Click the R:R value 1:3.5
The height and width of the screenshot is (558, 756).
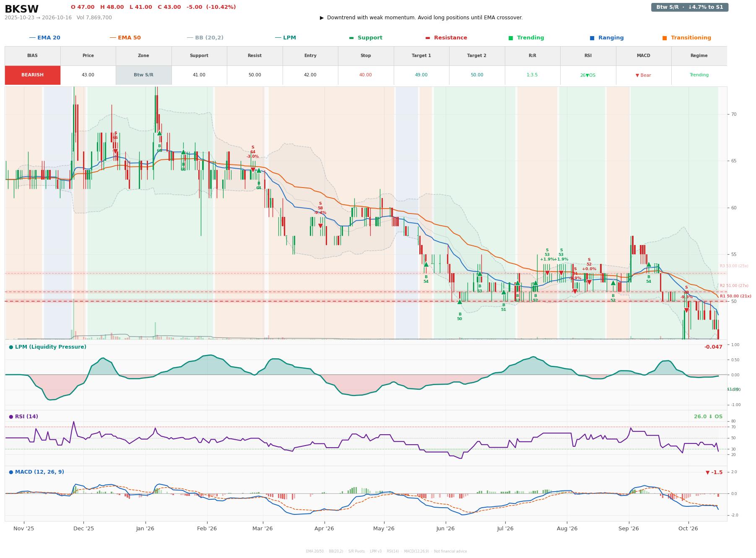[532, 75]
